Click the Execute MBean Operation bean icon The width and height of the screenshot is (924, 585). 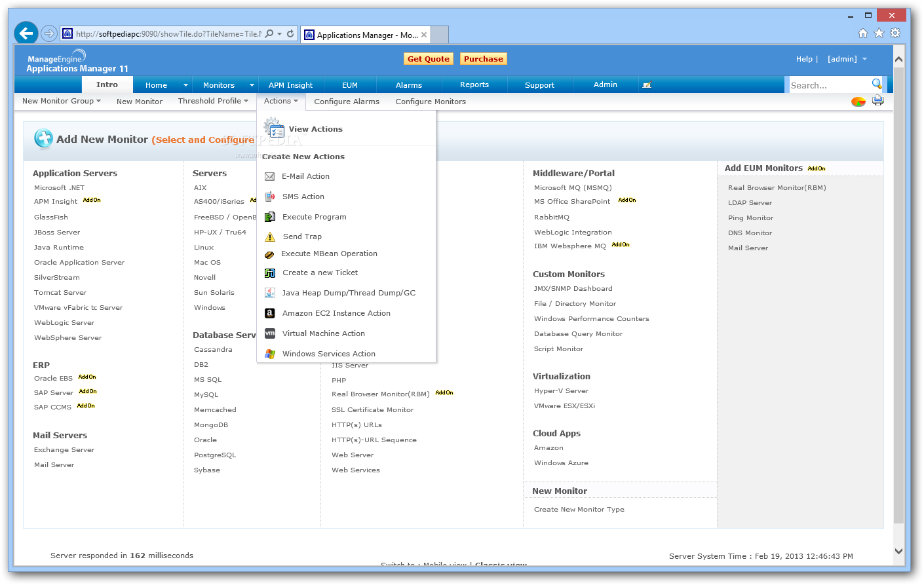click(269, 254)
